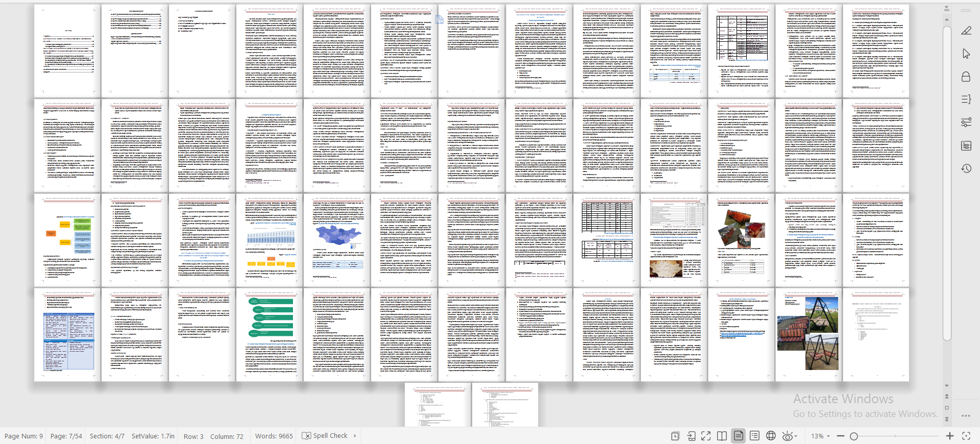Viewport: 980px width, 444px height.
Task: Click the Words: 9665 word count
Action: tap(274, 436)
